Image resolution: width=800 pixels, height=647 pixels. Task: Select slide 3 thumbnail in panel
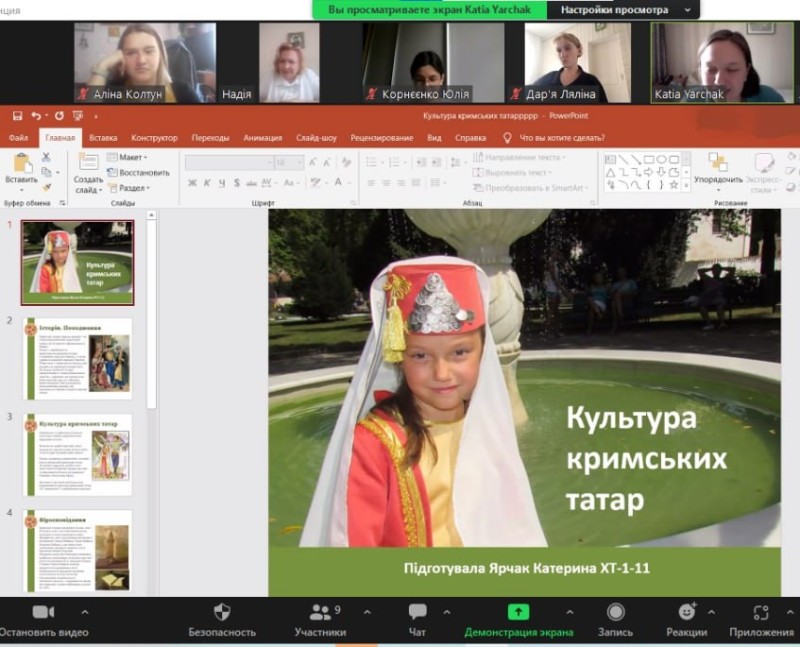pos(78,453)
